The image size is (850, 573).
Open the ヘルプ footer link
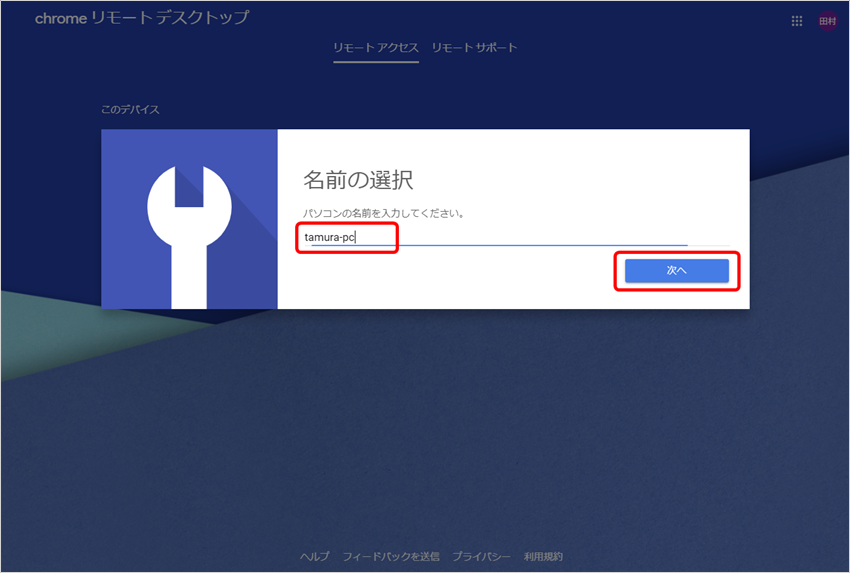[x=314, y=556]
